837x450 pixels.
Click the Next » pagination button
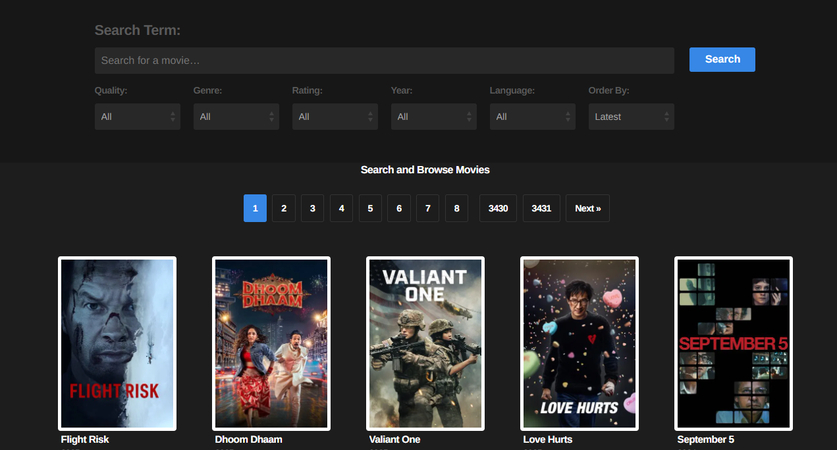588,208
